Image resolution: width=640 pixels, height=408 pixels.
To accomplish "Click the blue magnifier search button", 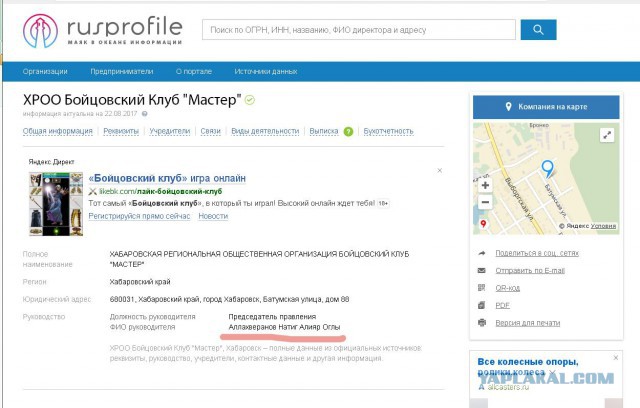I will (x=538, y=29).
